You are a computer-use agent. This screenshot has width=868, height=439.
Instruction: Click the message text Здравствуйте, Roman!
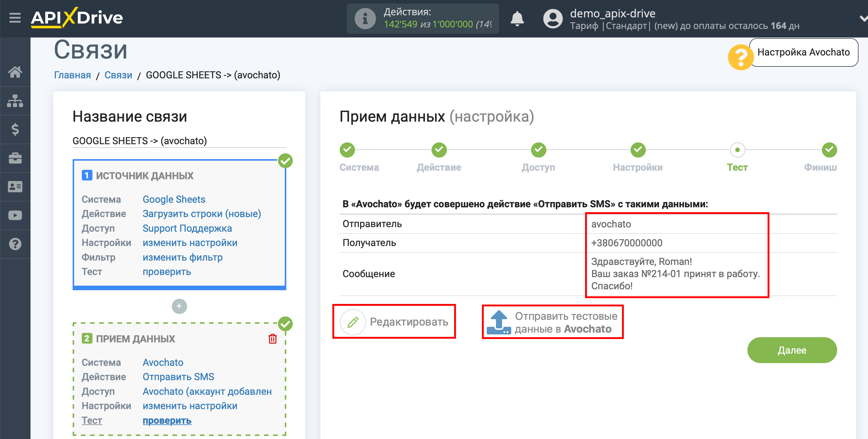[642, 262]
